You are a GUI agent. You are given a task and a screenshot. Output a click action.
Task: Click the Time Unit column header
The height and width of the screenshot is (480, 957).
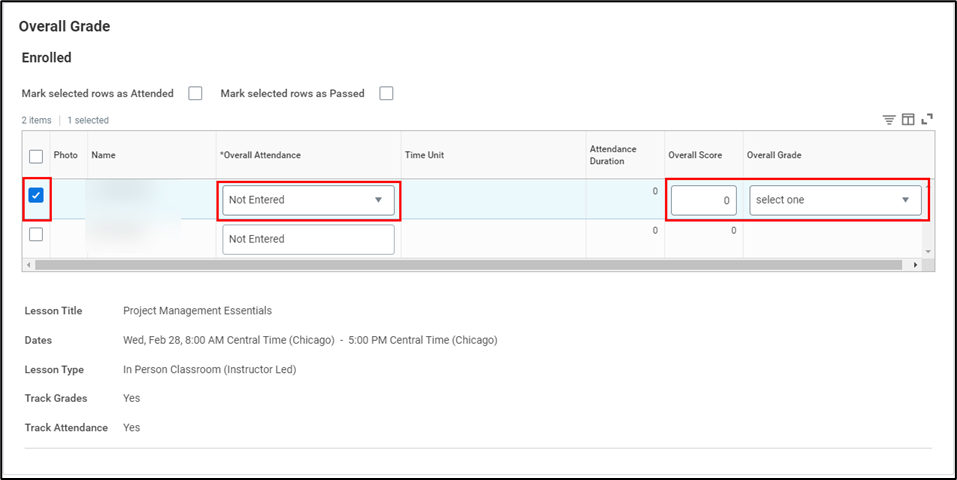coord(424,155)
